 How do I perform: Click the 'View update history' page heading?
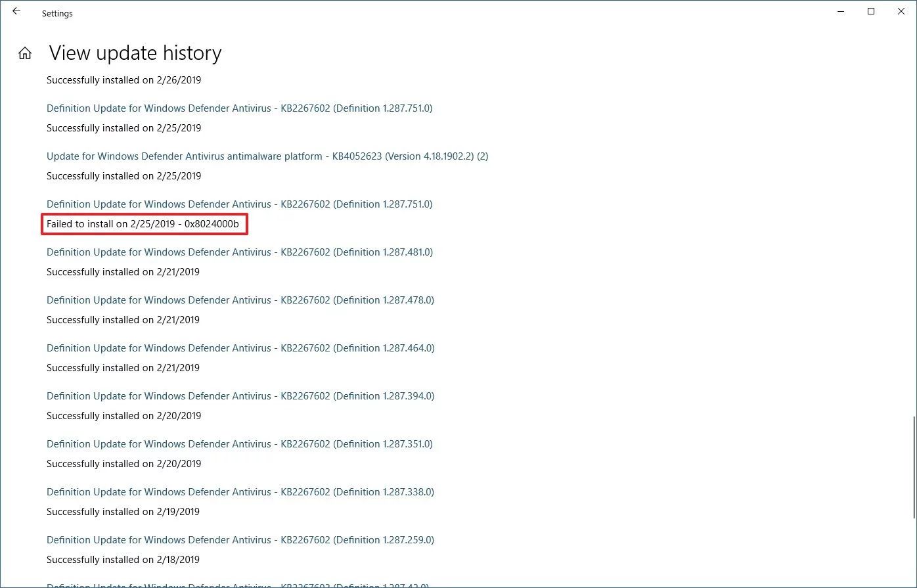tap(135, 53)
